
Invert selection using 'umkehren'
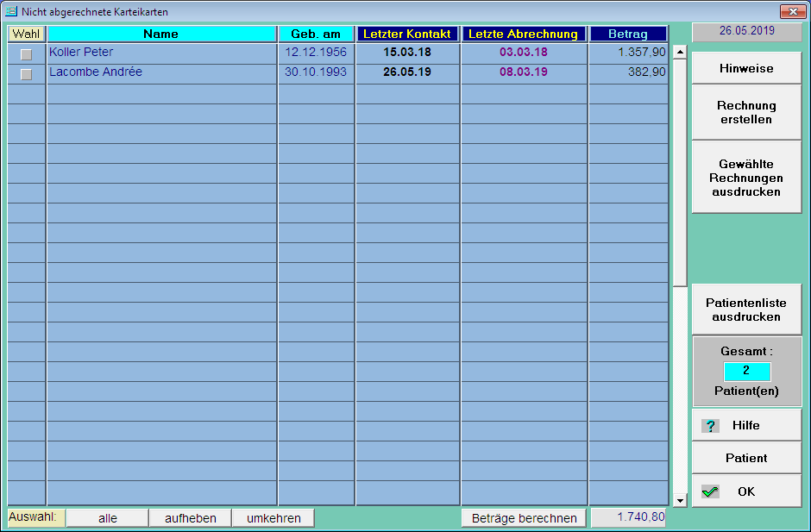(273, 518)
